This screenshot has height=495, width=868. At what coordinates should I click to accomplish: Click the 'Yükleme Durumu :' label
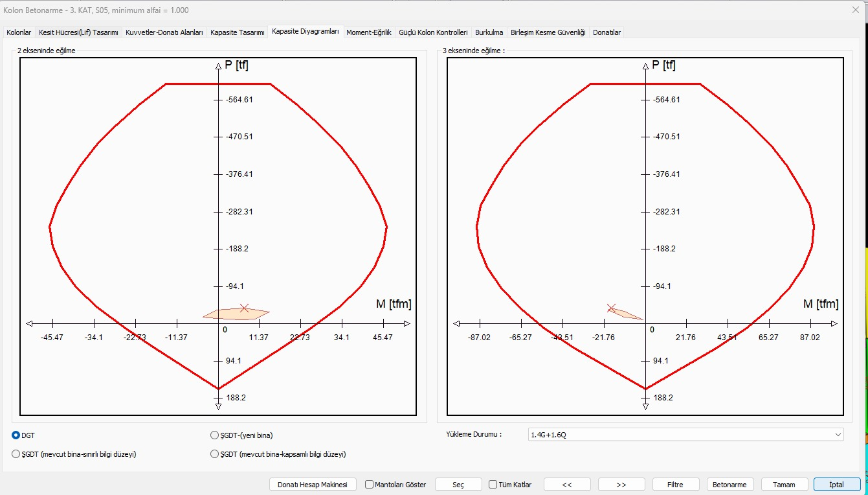(474, 435)
